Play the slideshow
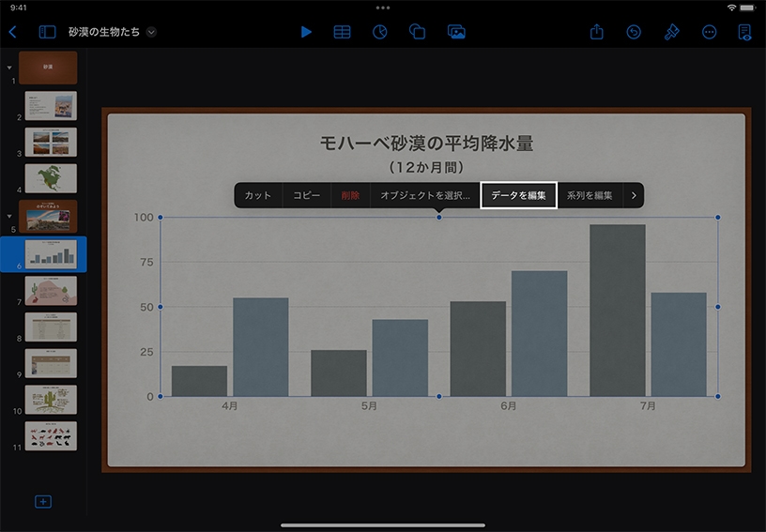The width and height of the screenshot is (766, 532). tap(306, 32)
